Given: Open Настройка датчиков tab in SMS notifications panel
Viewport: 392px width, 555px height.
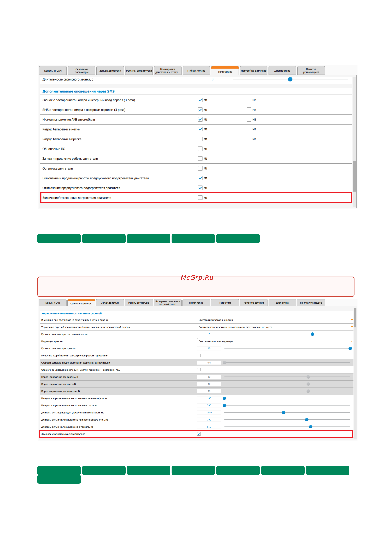Looking at the screenshot, I should (x=254, y=71).
